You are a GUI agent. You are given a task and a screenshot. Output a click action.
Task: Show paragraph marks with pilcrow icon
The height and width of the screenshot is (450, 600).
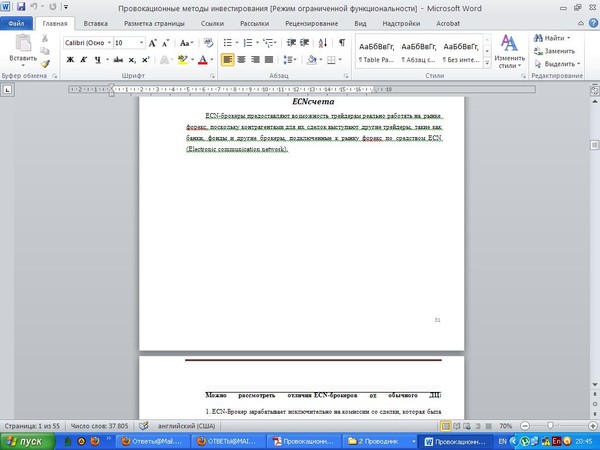point(342,43)
